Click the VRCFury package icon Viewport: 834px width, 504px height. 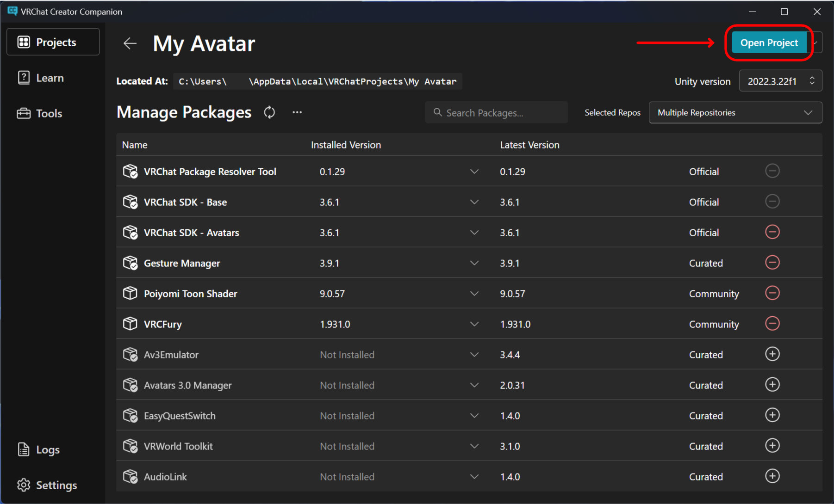tap(130, 324)
